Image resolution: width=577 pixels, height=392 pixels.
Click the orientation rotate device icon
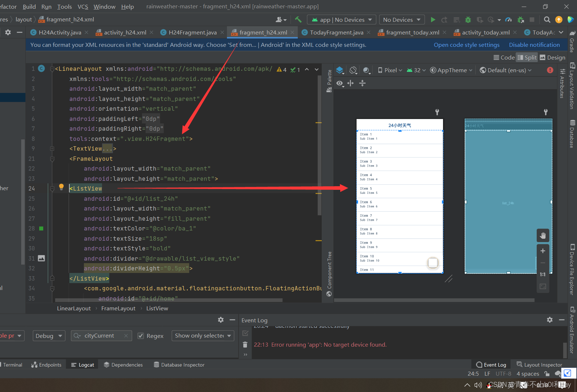(353, 70)
